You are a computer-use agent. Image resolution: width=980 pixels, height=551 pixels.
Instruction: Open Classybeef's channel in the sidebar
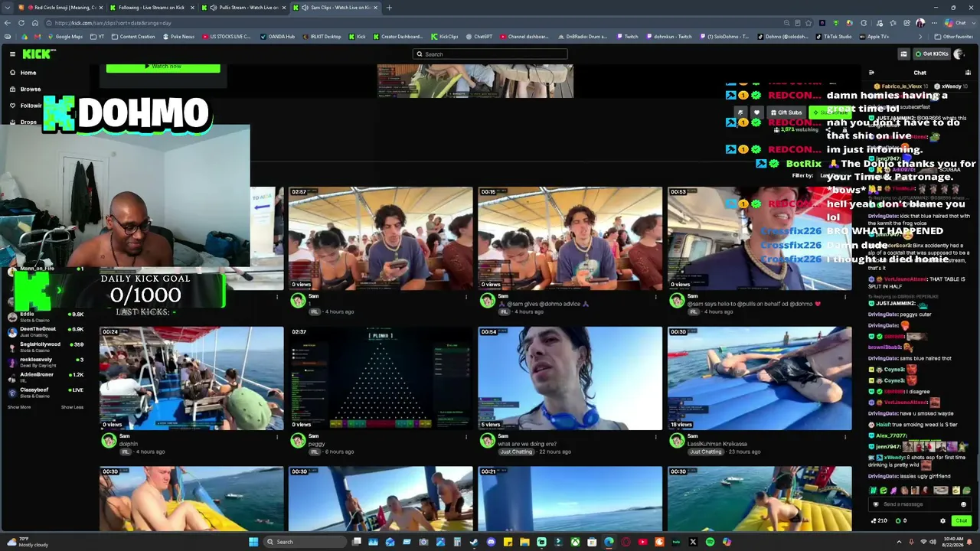tap(46, 393)
